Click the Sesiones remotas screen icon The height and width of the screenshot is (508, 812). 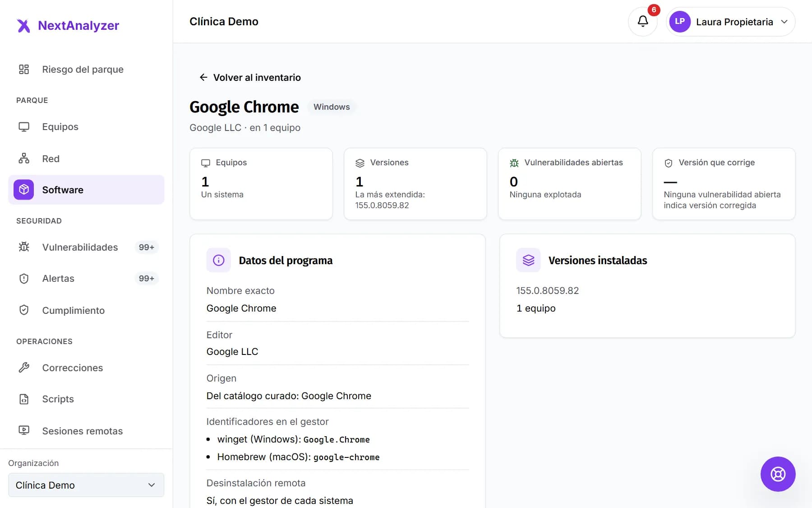24,431
